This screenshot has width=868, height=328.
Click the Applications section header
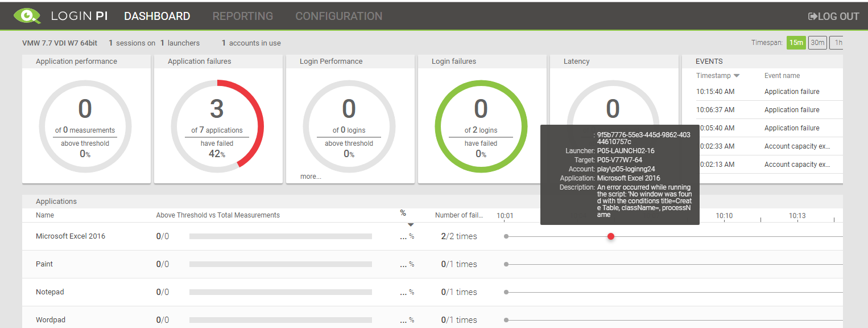coord(56,202)
